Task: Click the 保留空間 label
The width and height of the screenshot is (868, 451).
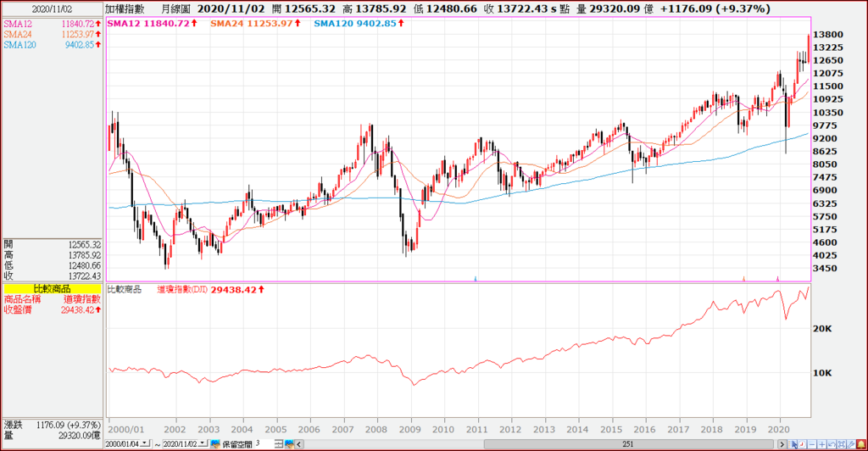Action: click(237, 444)
